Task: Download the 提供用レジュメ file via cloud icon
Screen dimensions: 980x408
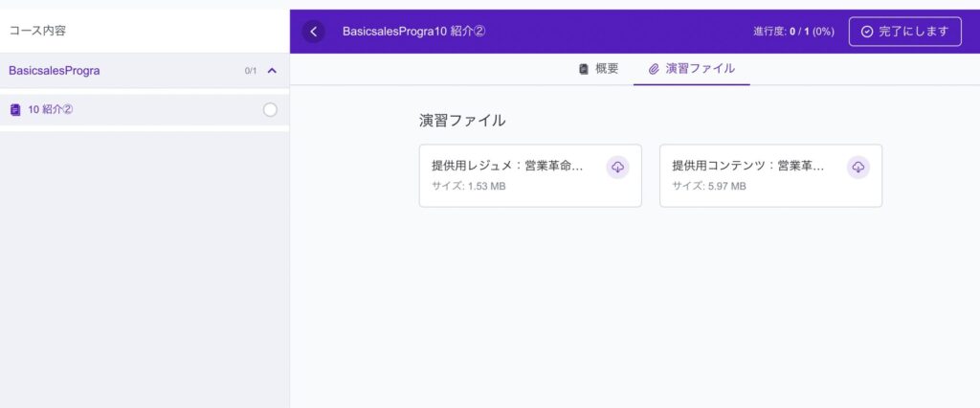Action: tap(617, 168)
